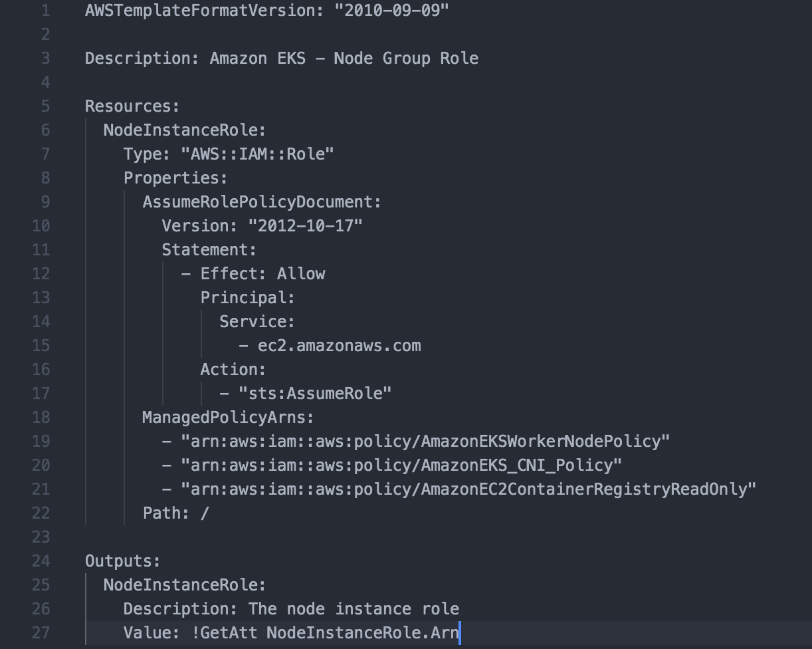Image resolution: width=812 pixels, height=649 pixels.
Task: Click line number 1 in the gutter
Action: click(45, 11)
